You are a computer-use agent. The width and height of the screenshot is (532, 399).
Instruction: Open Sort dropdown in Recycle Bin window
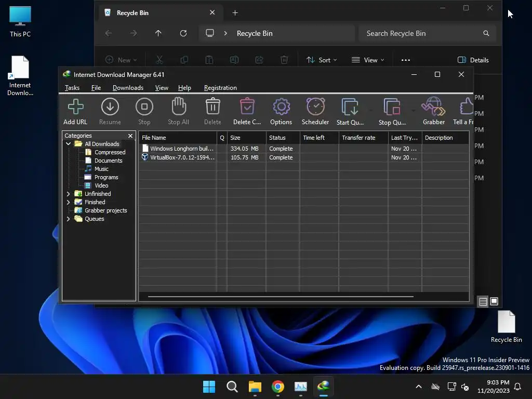(322, 60)
